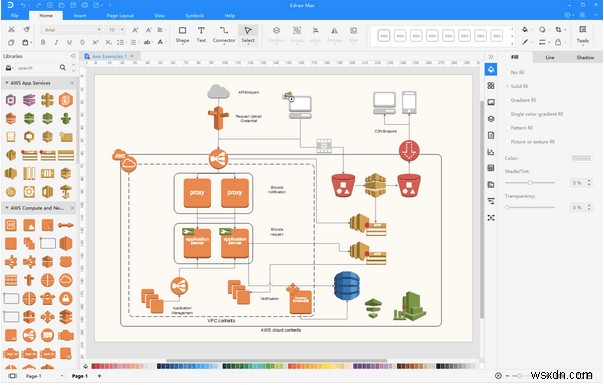Image resolution: width=604 pixels, height=385 pixels.
Task: Click the Undo arrow in title bar
Action: (x=24, y=5)
